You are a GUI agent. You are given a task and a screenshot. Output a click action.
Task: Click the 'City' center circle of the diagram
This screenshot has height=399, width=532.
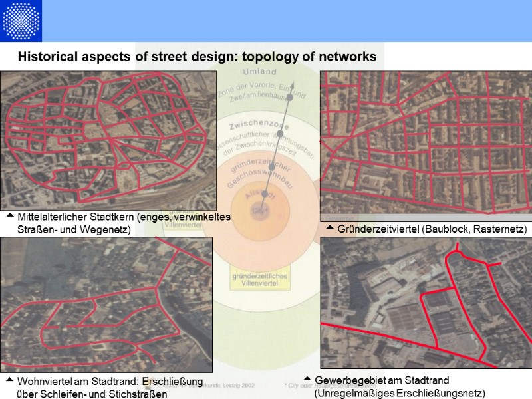click(260, 211)
